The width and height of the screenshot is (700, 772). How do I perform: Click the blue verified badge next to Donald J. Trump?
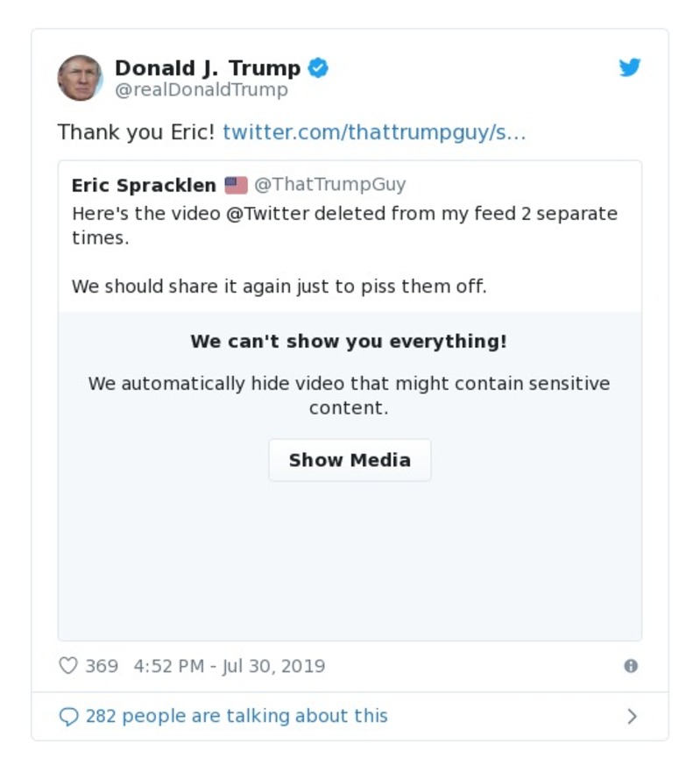(x=320, y=67)
